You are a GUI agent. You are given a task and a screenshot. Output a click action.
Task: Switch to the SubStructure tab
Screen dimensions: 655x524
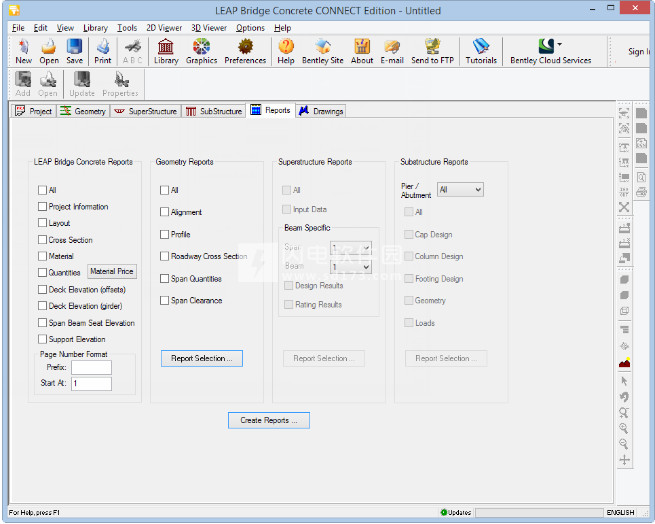214,111
